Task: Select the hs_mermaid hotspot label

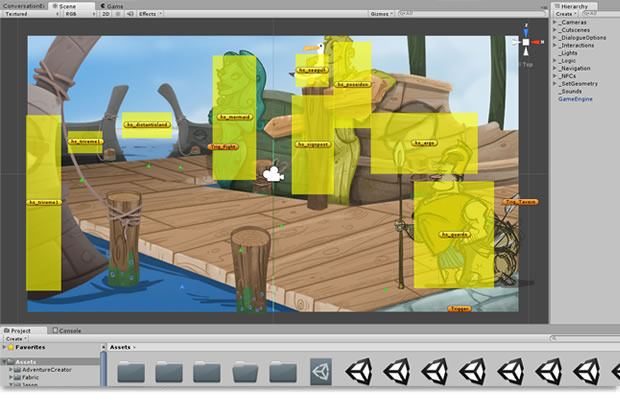Action: 234,117
